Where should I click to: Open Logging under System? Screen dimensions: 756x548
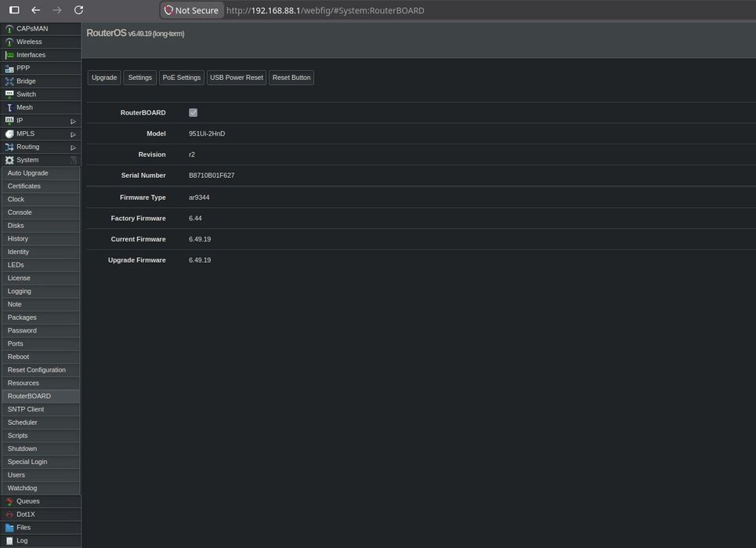(41, 292)
